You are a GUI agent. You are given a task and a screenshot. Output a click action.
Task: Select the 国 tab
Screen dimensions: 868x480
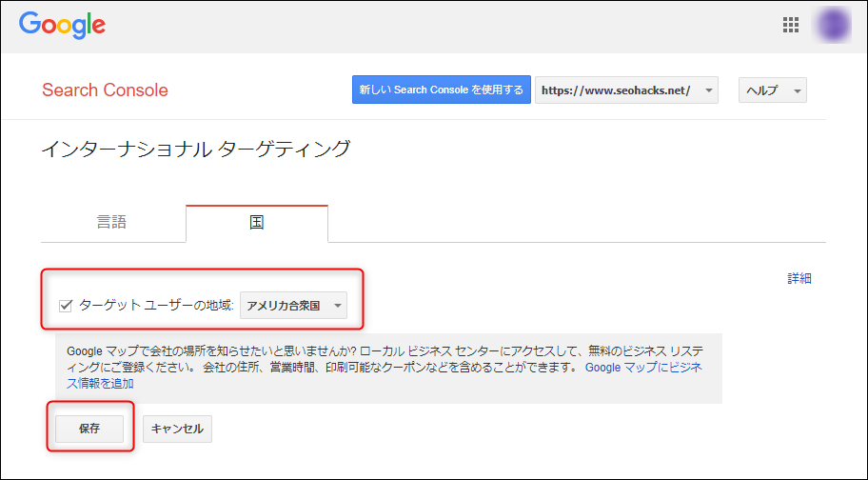[257, 223]
